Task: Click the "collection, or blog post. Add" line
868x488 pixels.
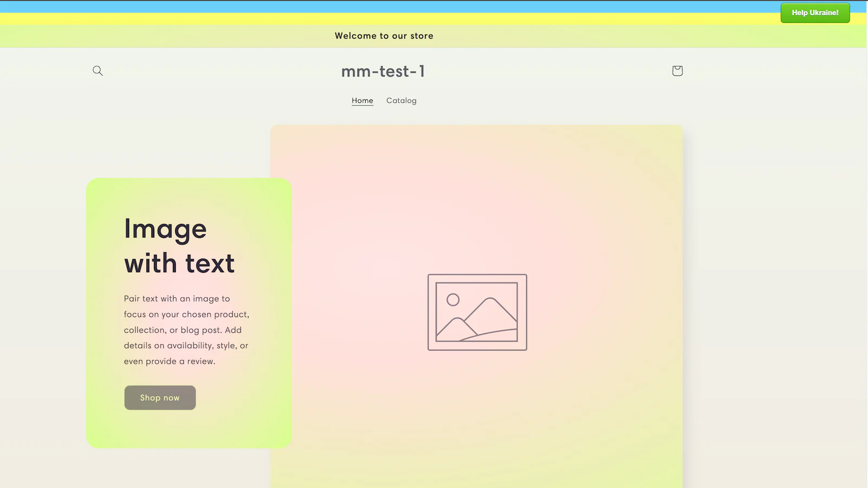Action: (x=182, y=330)
